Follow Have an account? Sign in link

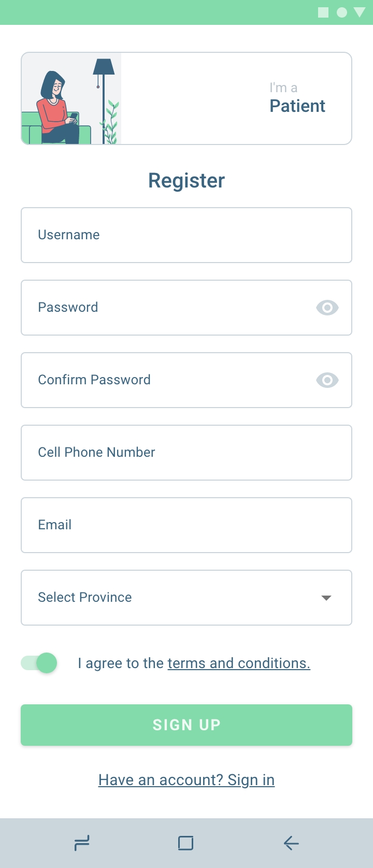(x=187, y=780)
